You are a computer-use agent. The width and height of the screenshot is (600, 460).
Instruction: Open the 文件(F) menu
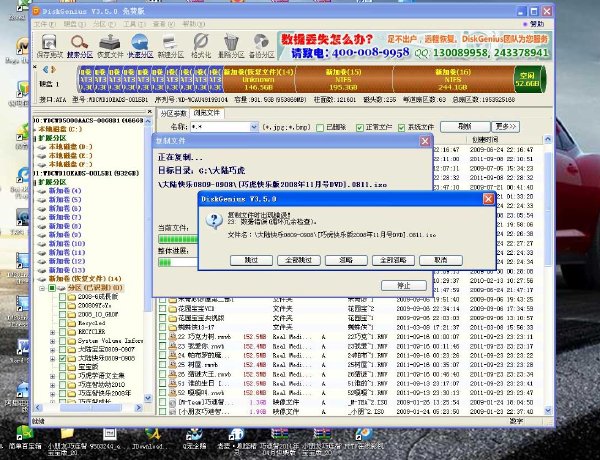[45, 24]
